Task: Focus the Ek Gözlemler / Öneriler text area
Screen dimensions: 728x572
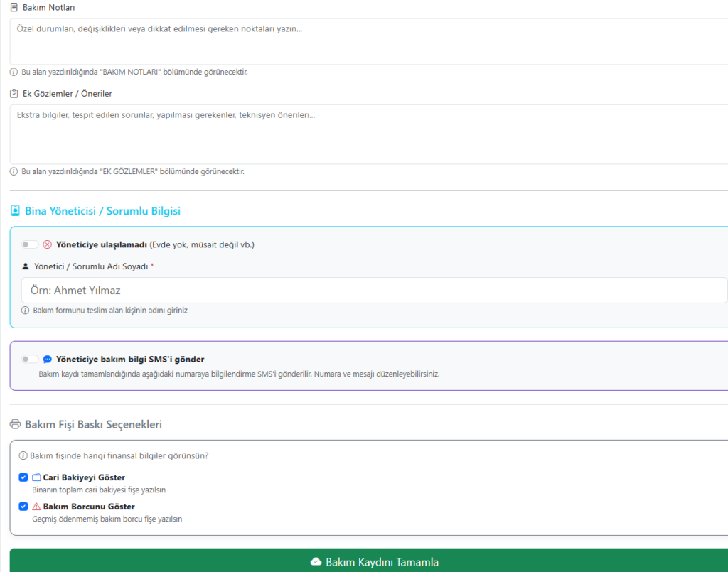Action: click(x=369, y=134)
